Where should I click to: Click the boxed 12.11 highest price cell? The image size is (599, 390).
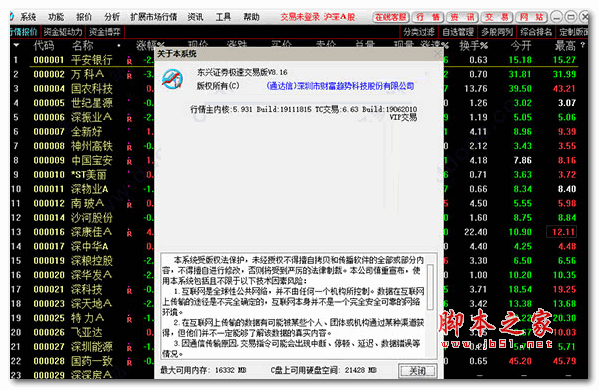[563, 232]
